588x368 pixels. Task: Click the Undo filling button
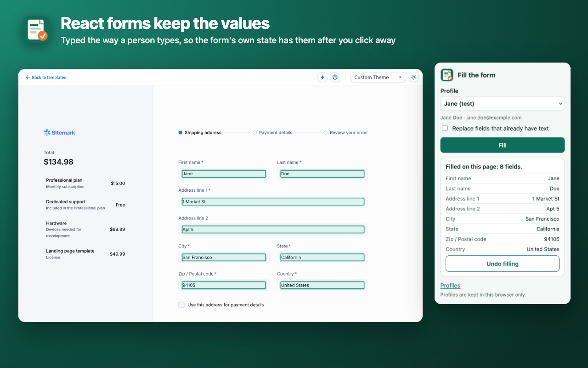pyautogui.click(x=503, y=264)
